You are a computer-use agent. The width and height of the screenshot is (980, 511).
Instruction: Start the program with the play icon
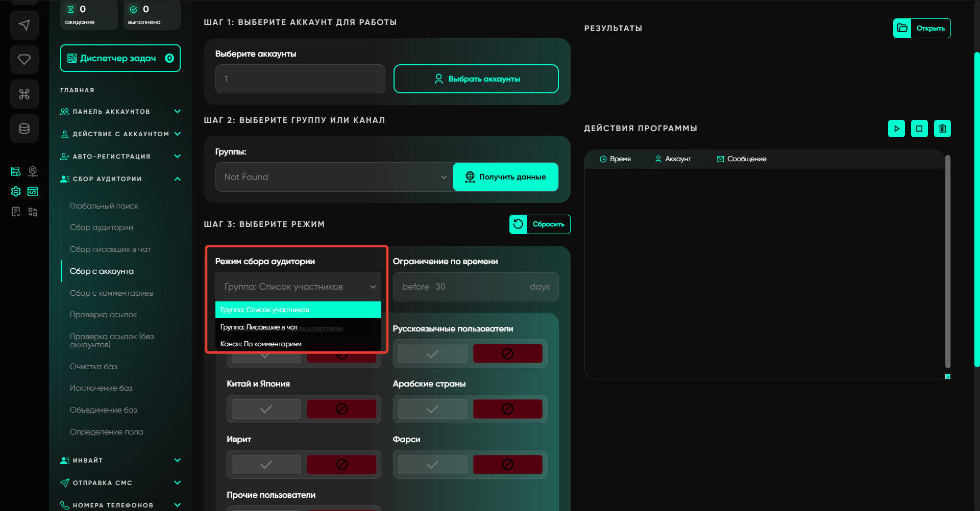click(x=896, y=129)
